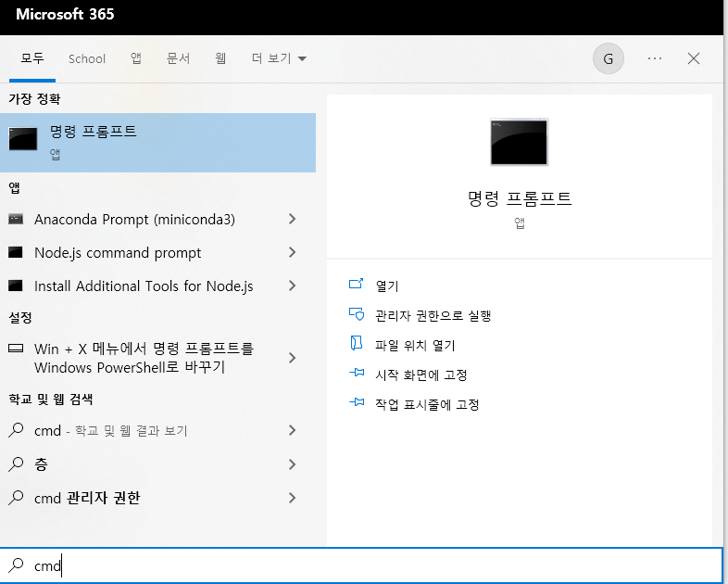This screenshot has width=728, height=584.
Task: Click the G account avatar
Action: [609, 58]
